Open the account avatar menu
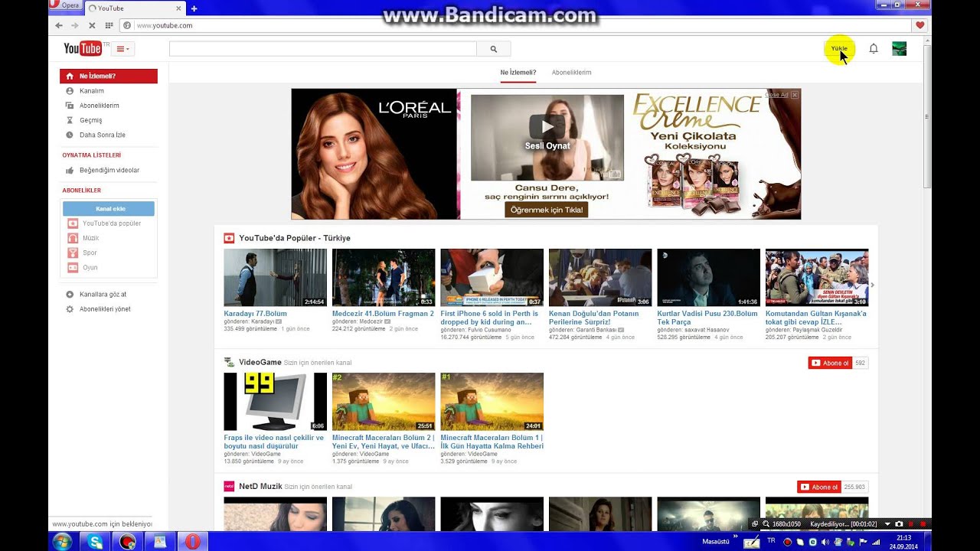Screen dimensions: 980x551 click(x=899, y=48)
